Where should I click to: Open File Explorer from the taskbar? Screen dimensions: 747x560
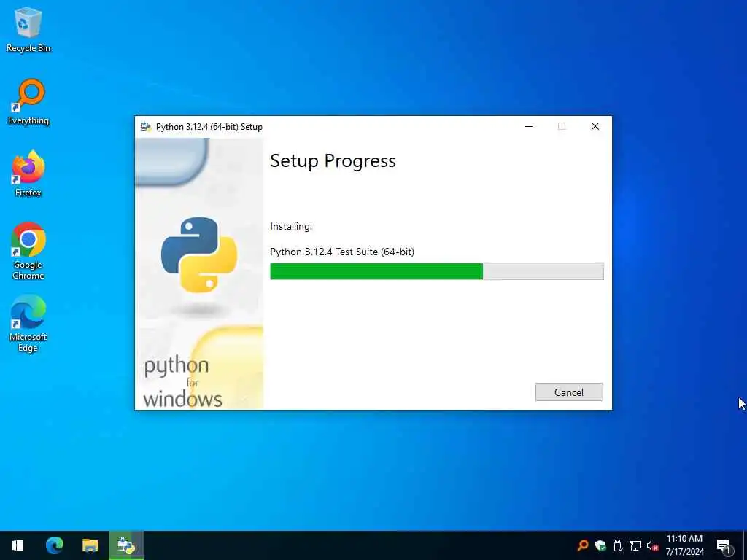90,545
